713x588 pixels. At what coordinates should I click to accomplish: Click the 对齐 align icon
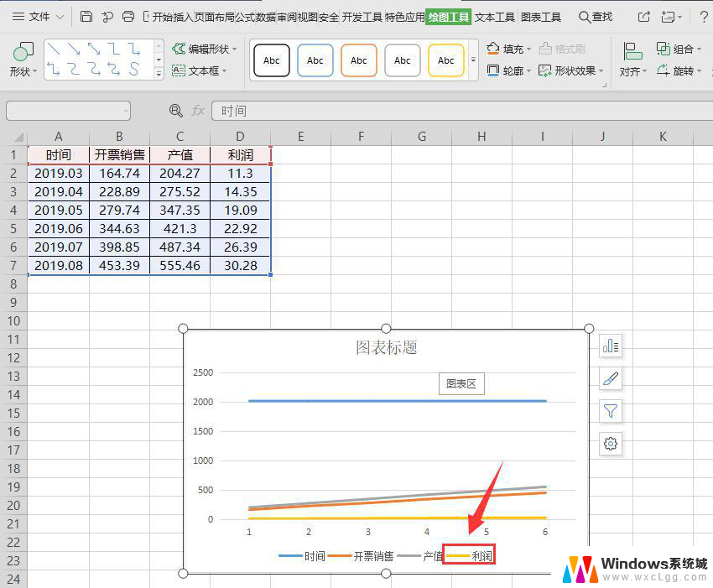pos(632,51)
